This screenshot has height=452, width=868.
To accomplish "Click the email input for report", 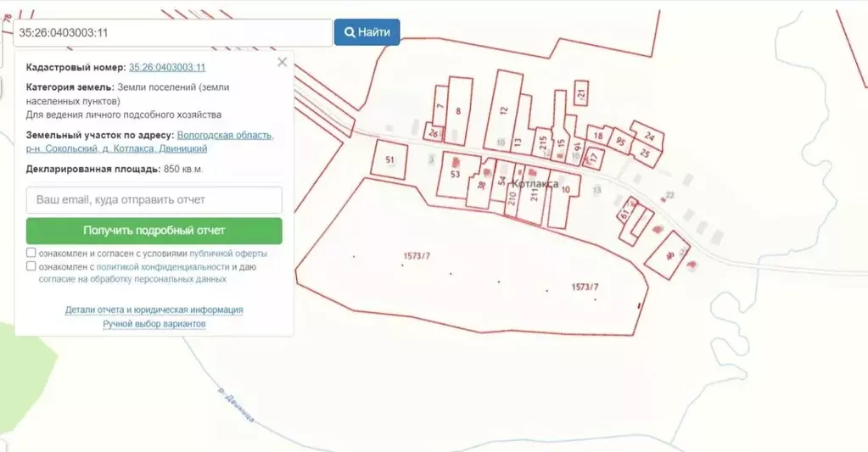I will 154,200.
